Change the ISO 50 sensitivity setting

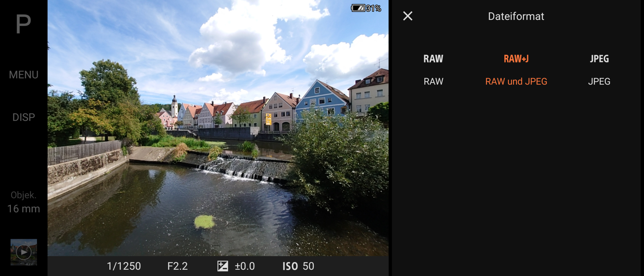pyautogui.click(x=298, y=266)
